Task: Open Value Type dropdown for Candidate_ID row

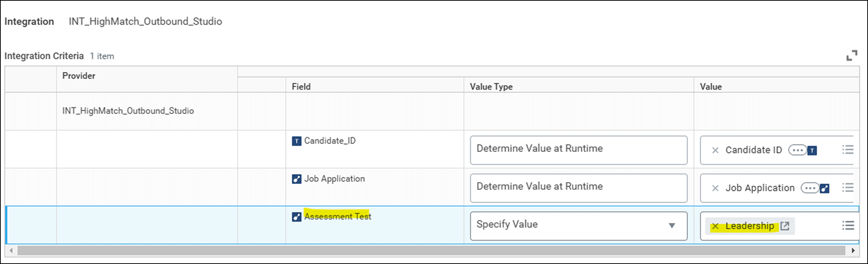Action: coord(578,150)
